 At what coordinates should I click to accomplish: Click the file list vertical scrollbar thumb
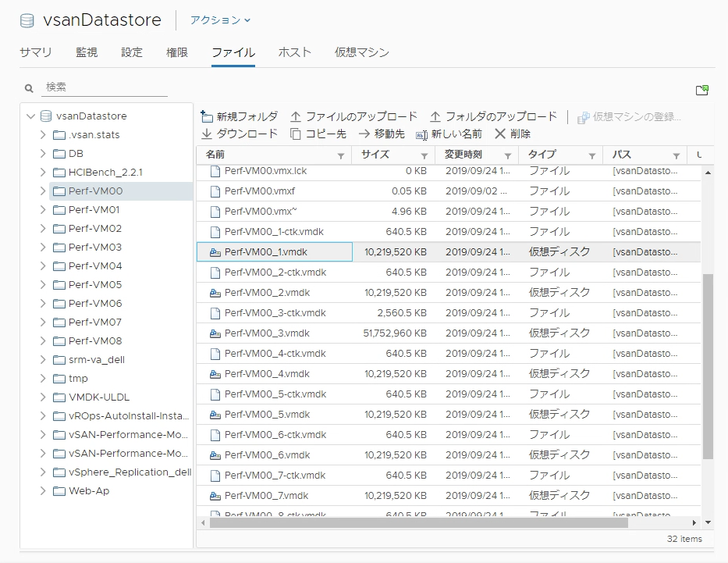click(x=708, y=366)
